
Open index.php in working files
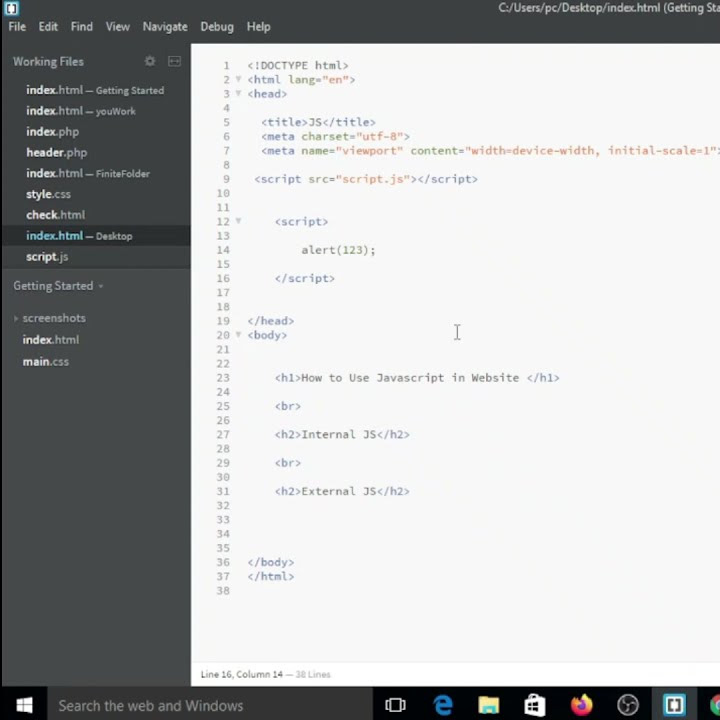(52, 132)
